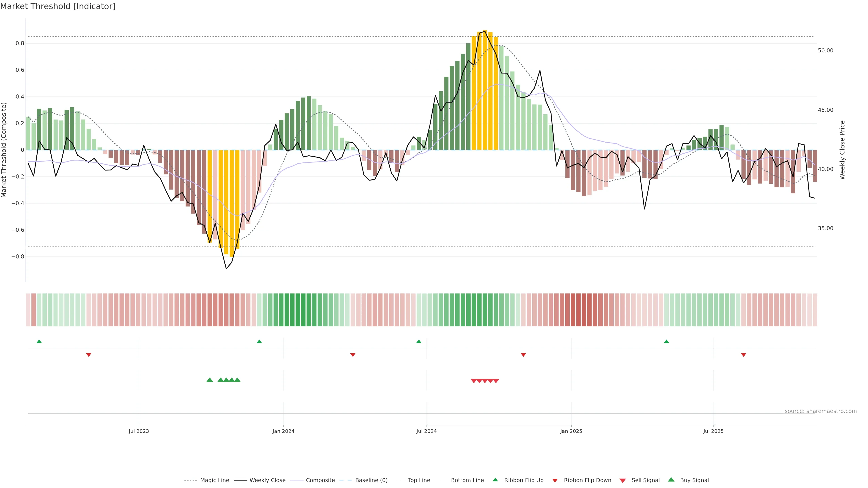
Task: Click the Top Line legend entry
Action: pyautogui.click(x=419, y=480)
